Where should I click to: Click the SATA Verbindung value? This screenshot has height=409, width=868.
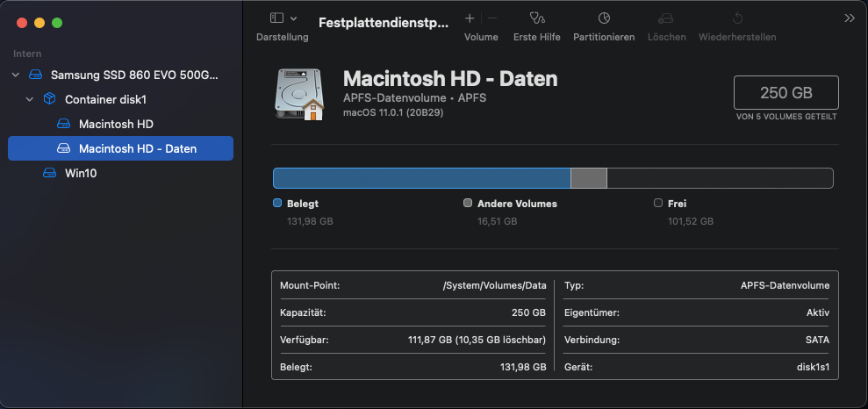pos(818,340)
